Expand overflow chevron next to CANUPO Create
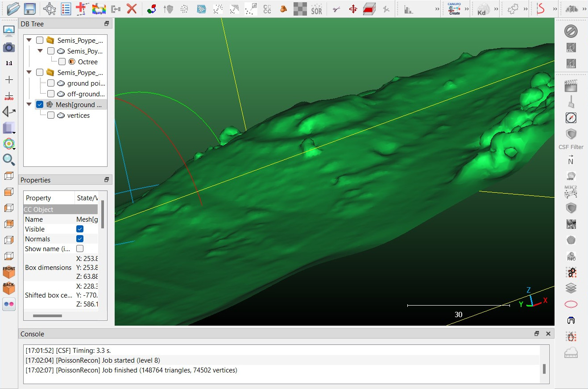The width and height of the screenshot is (588, 389). (x=467, y=9)
